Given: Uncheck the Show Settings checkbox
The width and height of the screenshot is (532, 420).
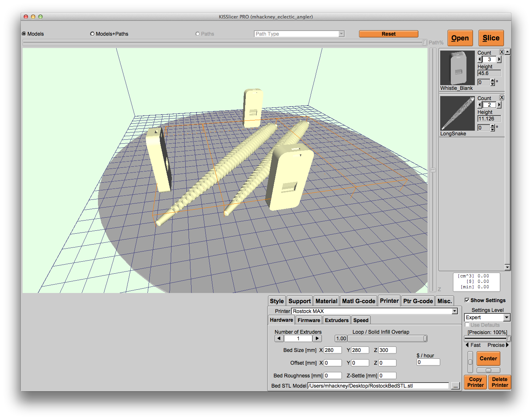Looking at the screenshot, I should 467,300.
